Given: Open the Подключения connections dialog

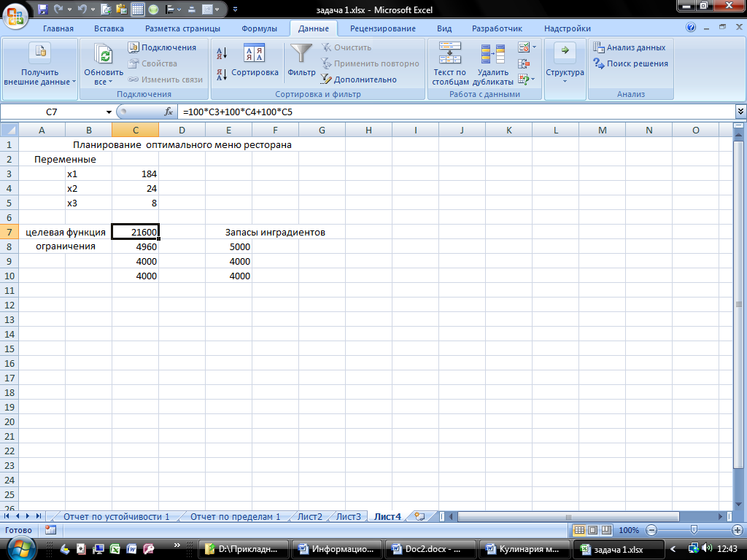Looking at the screenshot, I should tap(163, 47).
